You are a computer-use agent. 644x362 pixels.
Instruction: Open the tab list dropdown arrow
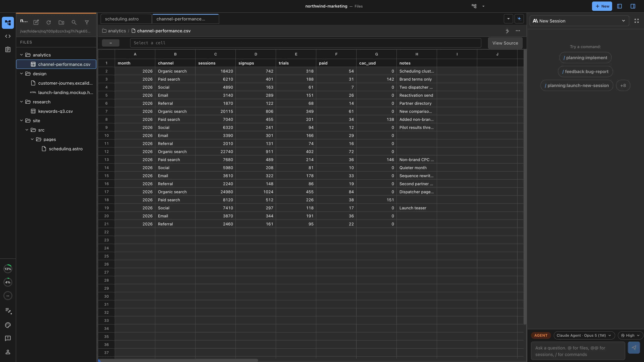click(x=508, y=19)
